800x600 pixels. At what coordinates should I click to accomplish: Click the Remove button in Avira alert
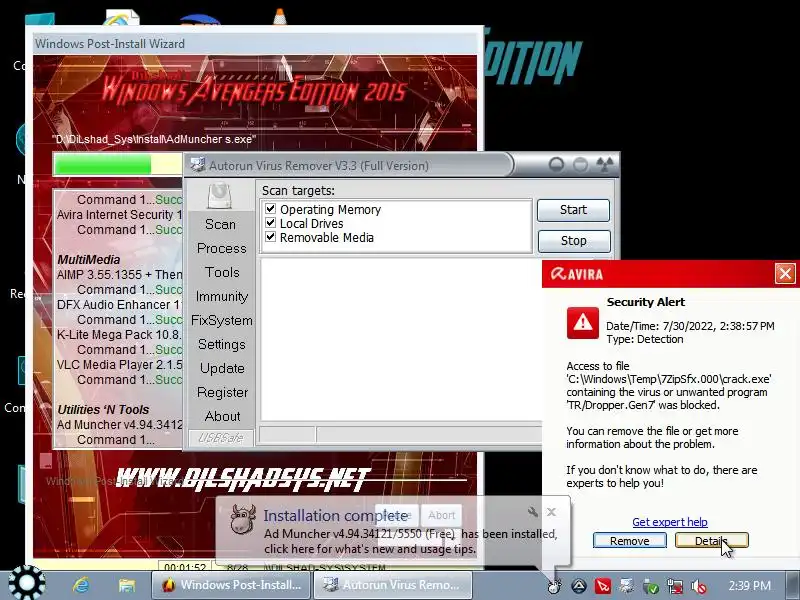tap(630, 541)
